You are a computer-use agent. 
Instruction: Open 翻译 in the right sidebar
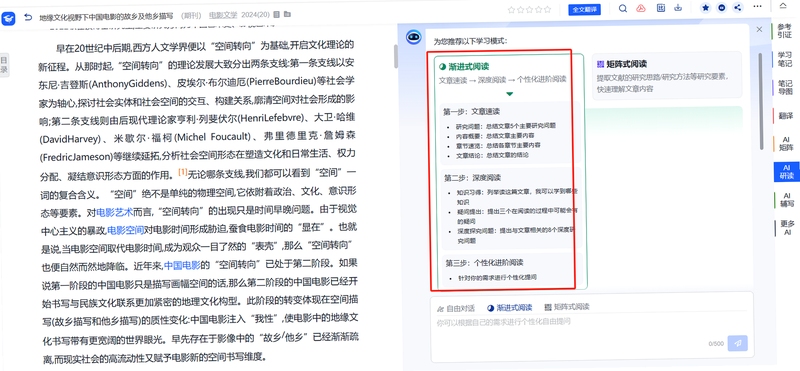coord(786,116)
